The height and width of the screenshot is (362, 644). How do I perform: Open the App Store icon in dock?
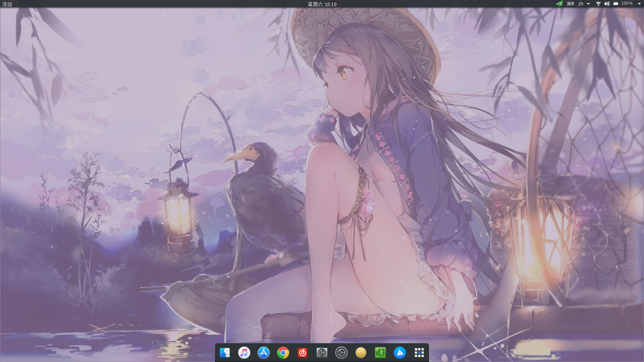click(264, 353)
